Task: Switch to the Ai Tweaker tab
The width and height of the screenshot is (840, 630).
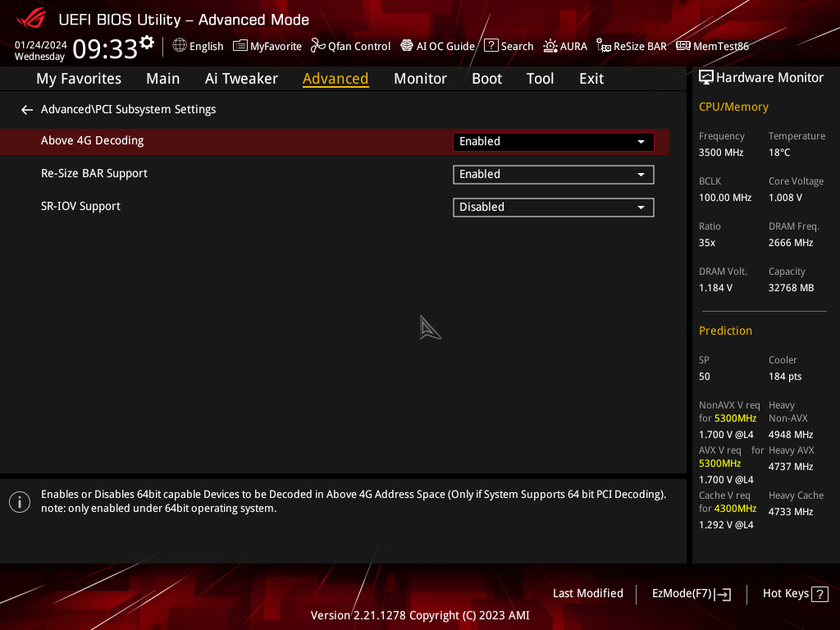Action: 241,79
